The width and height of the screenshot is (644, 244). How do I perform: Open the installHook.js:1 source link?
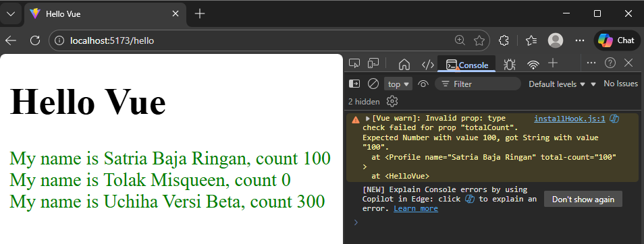click(569, 119)
